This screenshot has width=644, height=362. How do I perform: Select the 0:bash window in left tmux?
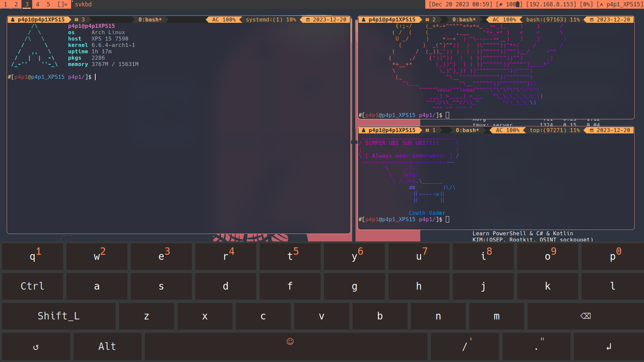150,20
